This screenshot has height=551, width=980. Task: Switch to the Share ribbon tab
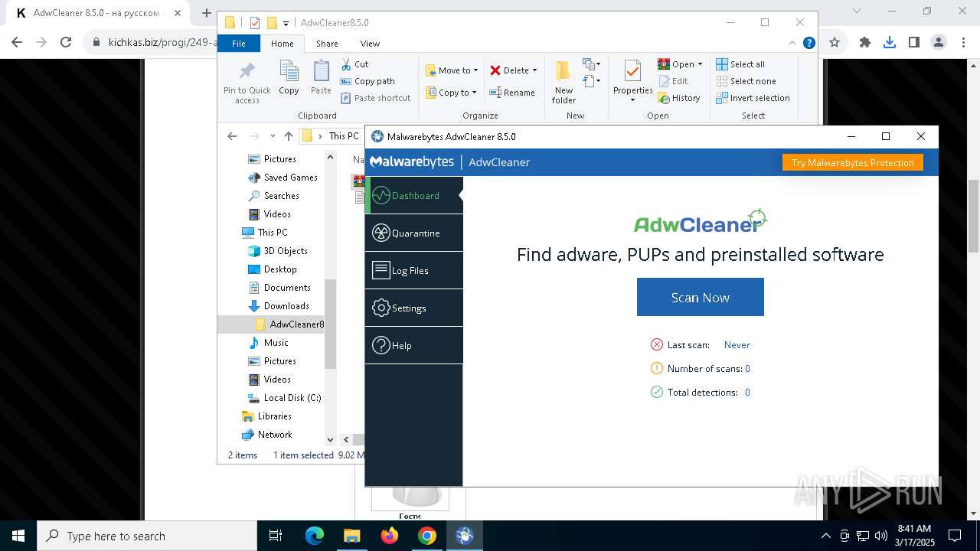click(x=327, y=44)
